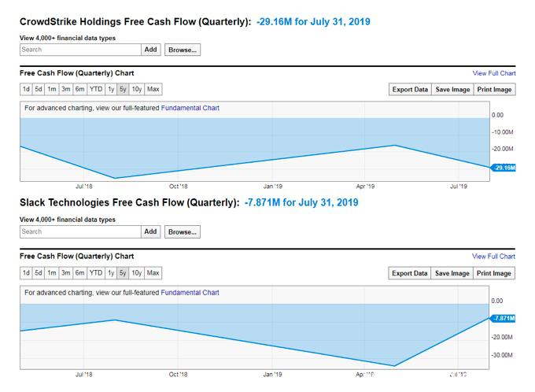Click the -29.16M value flag on CrowdStrike chart

[x=504, y=168]
